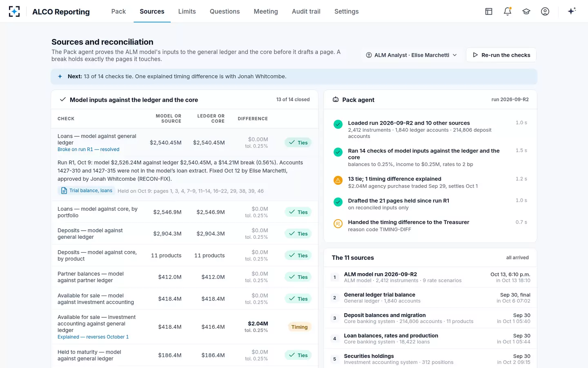Click the Broke on run R1 — resolved link
The image size is (588, 368).
click(89, 150)
